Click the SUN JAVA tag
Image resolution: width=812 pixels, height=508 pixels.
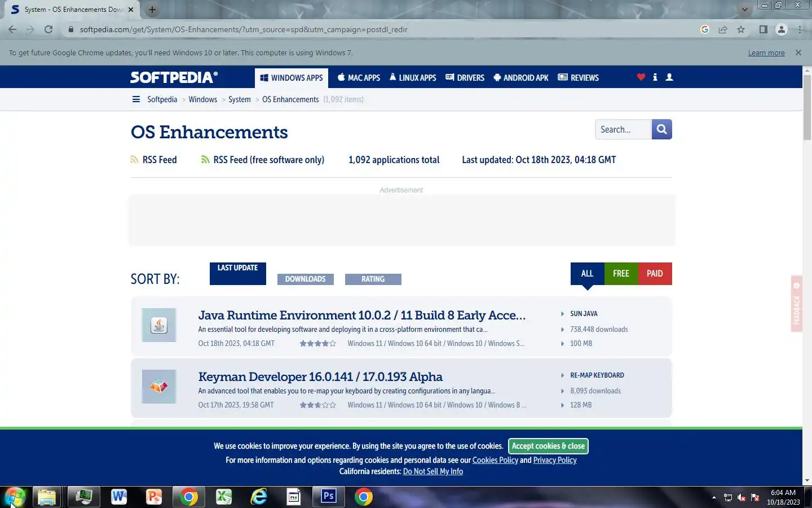[584, 314]
